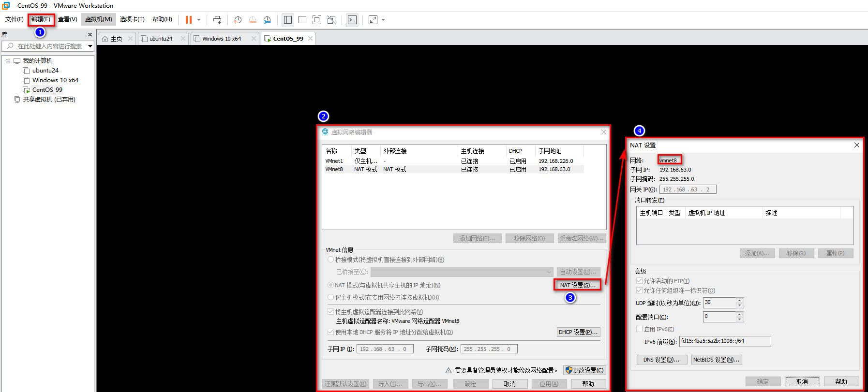Open the 已桥接至 dropdown

tap(462, 272)
